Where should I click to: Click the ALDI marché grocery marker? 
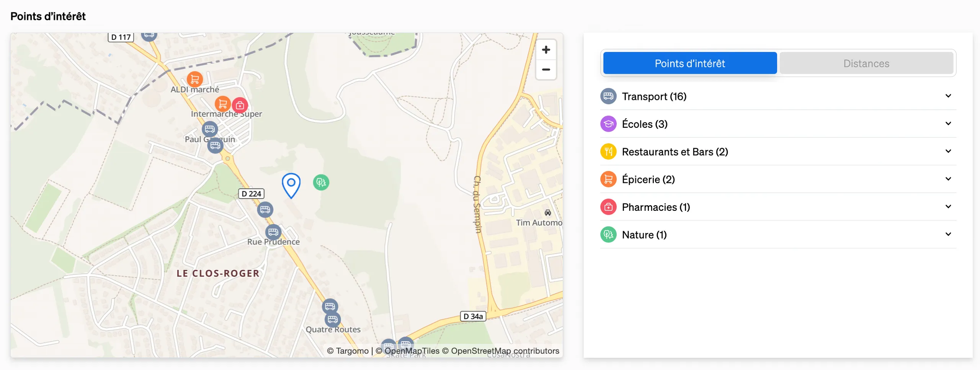195,79
